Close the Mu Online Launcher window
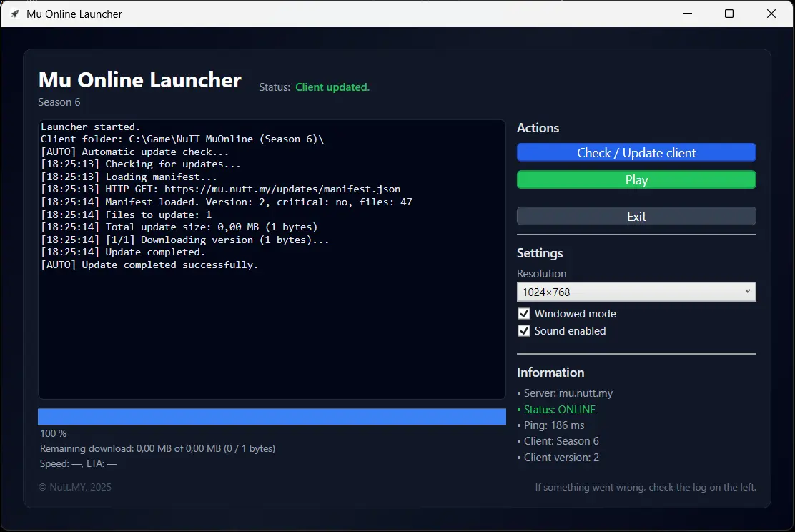 click(771, 14)
